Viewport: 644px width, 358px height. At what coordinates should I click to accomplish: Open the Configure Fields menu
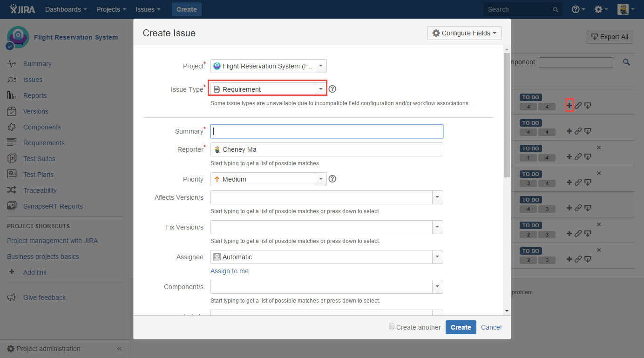click(464, 33)
